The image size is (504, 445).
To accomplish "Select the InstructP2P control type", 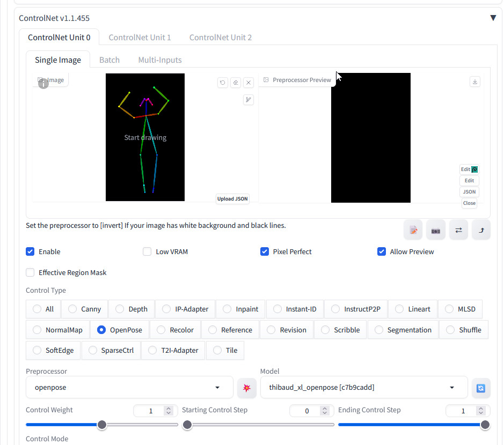I will tap(356, 309).
